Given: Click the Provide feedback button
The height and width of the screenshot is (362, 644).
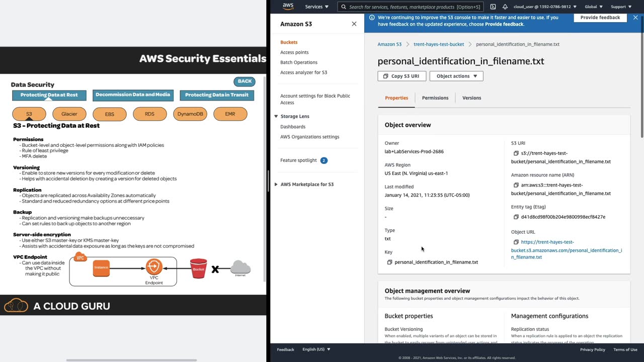Looking at the screenshot, I should click(600, 18).
